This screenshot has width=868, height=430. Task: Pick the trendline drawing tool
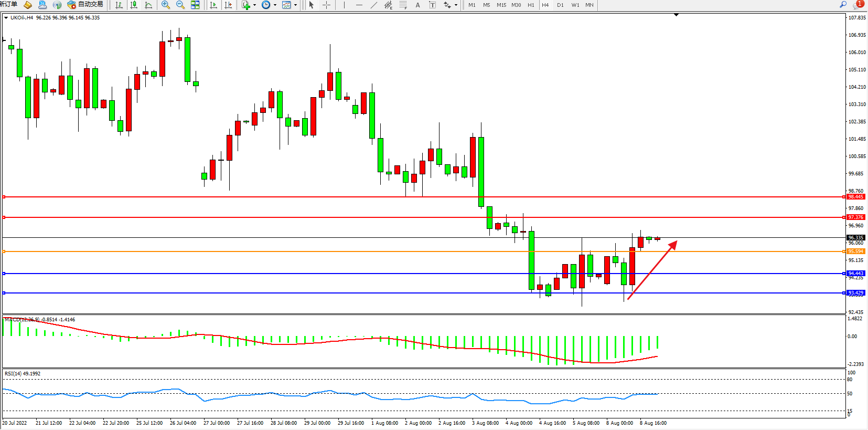click(373, 5)
